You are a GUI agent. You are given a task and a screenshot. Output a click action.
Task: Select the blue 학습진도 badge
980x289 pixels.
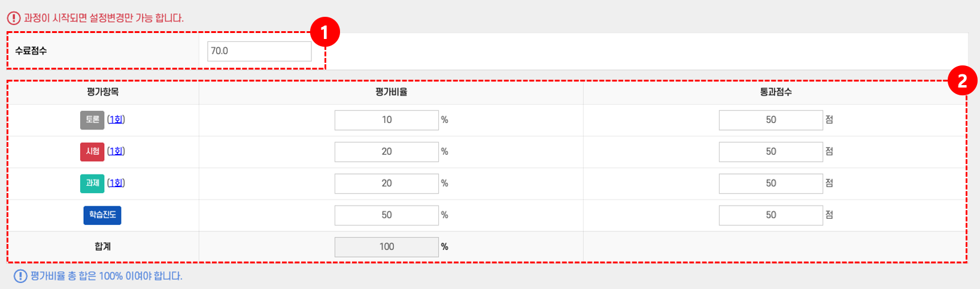pos(102,215)
